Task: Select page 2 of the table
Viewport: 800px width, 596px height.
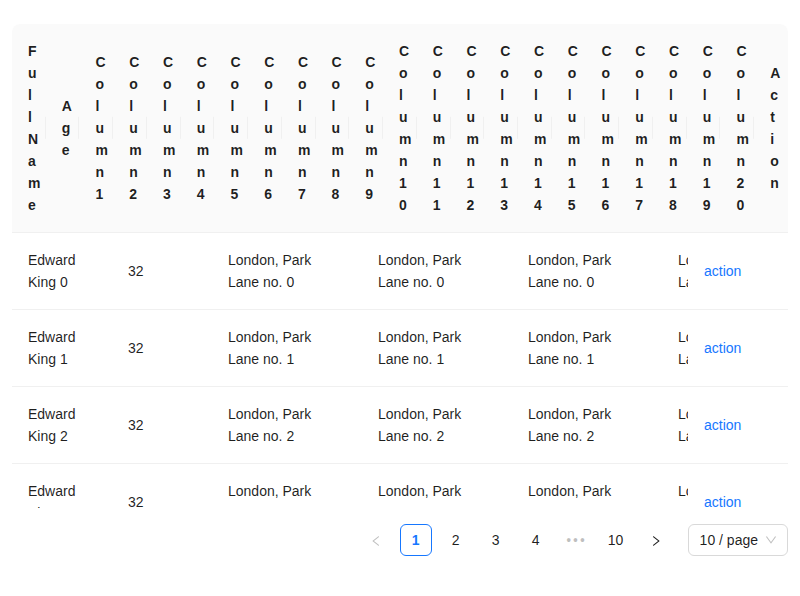Action: [x=455, y=540]
